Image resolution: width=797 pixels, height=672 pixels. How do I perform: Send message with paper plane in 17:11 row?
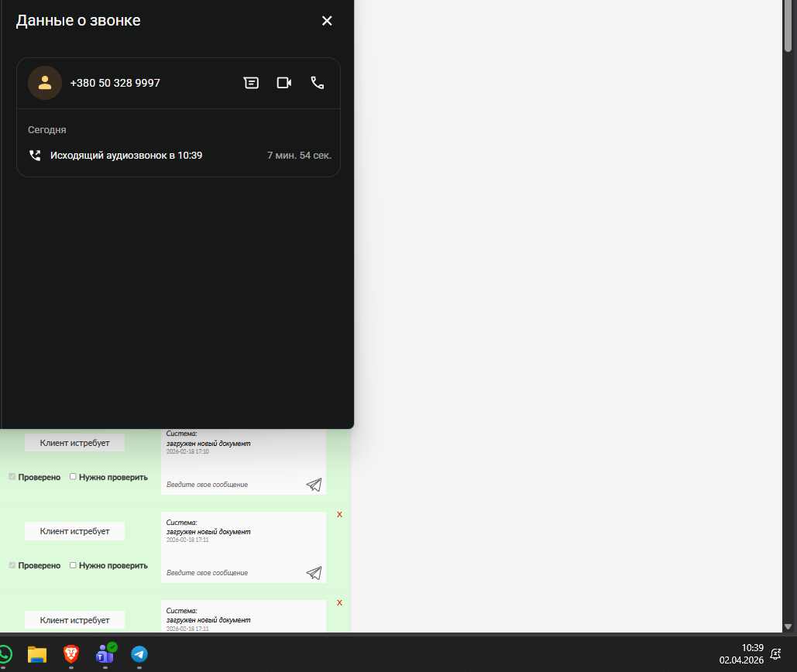[x=314, y=573]
